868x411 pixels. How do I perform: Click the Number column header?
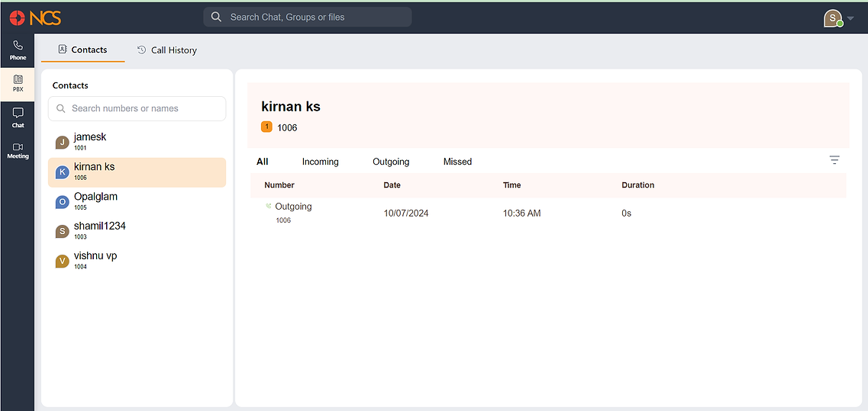click(x=279, y=185)
